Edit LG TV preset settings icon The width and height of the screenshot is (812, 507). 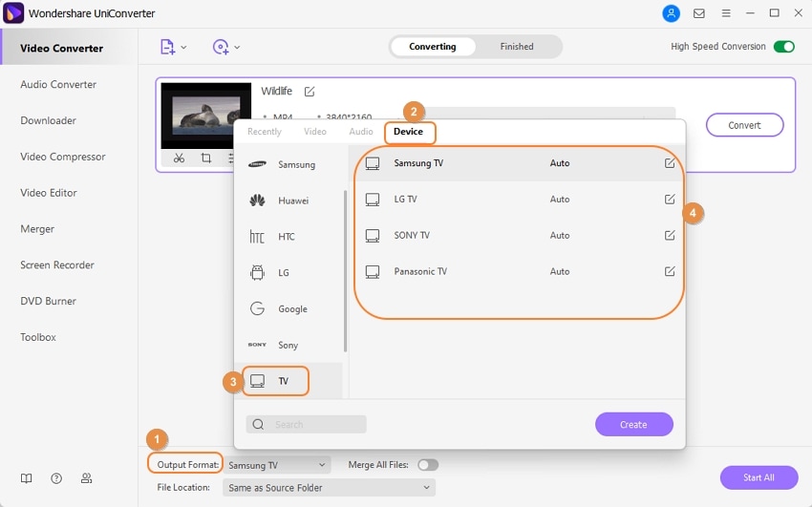(670, 200)
